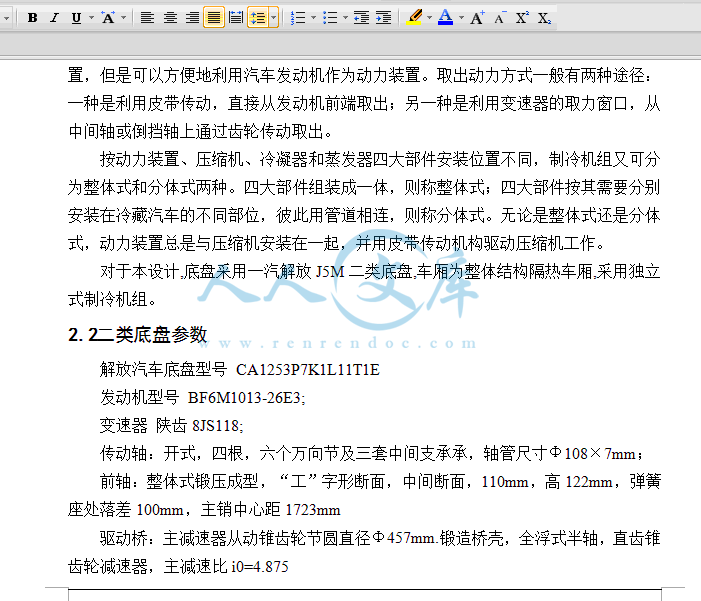
Task: Apply subscript formatting
Action: (544, 18)
